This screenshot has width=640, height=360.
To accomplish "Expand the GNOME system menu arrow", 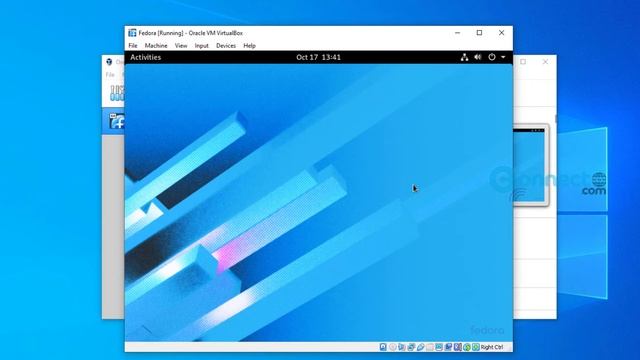I will click(503, 57).
